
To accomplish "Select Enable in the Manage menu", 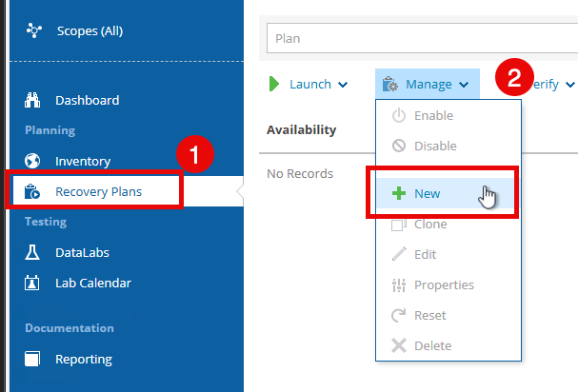I will click(x=433, y=115).
